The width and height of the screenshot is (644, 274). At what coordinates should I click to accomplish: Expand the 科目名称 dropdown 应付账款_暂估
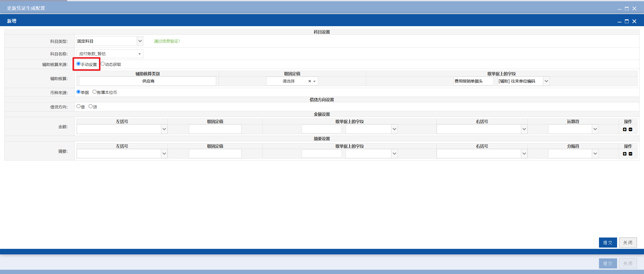tap(110, 54)
